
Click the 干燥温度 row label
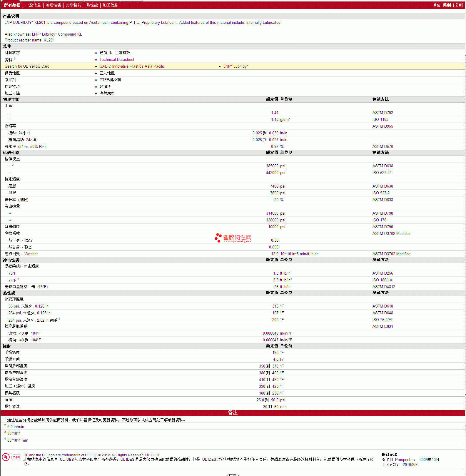12,353
